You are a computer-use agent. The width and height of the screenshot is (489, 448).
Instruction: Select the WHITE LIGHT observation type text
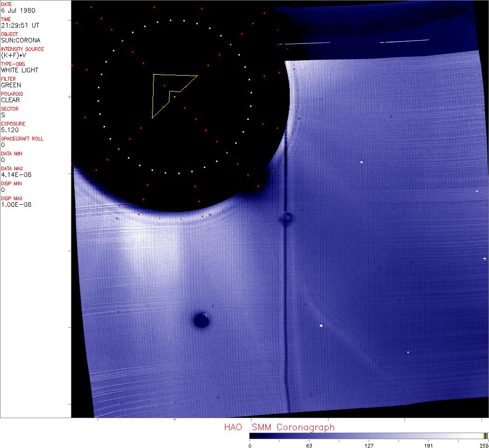tap(20, 70)
